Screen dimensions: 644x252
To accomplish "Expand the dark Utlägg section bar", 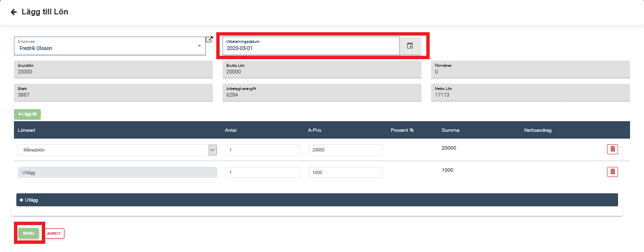I will point(317,200).
